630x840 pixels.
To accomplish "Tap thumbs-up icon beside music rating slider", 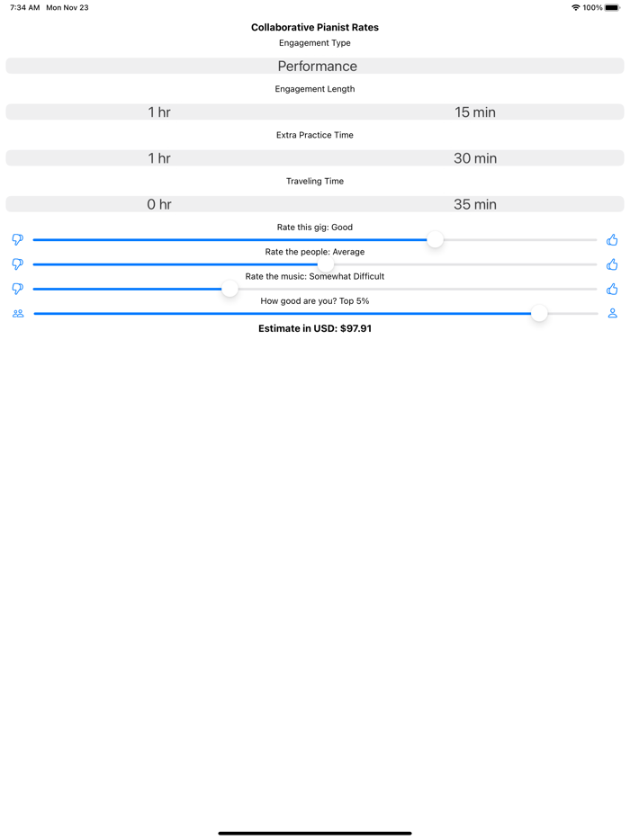I will pos(612,289).
